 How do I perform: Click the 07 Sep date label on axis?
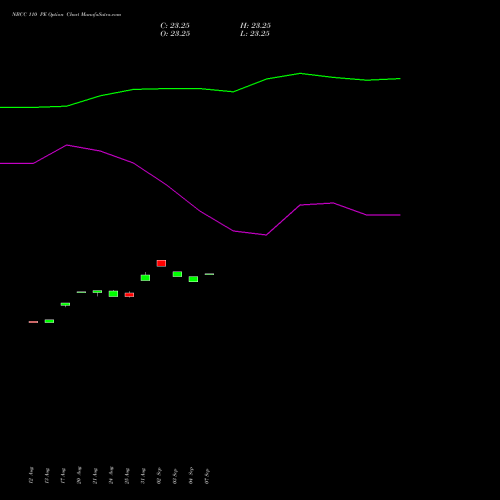click(207, 475)
